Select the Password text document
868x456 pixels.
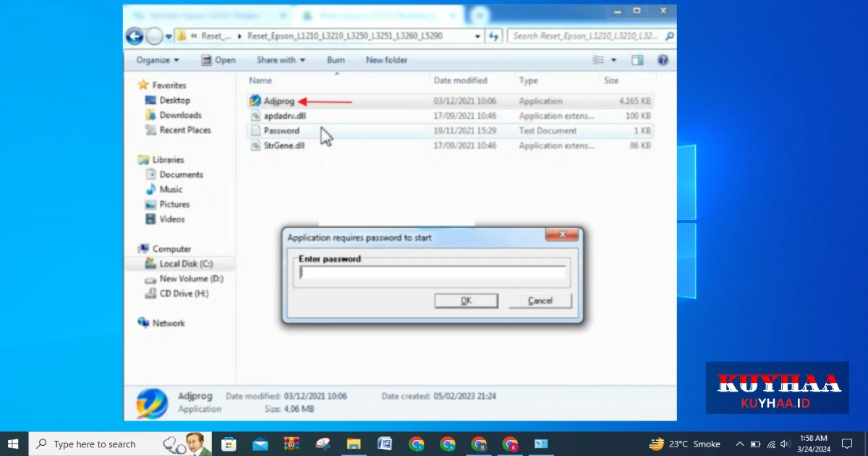point(275,131)
